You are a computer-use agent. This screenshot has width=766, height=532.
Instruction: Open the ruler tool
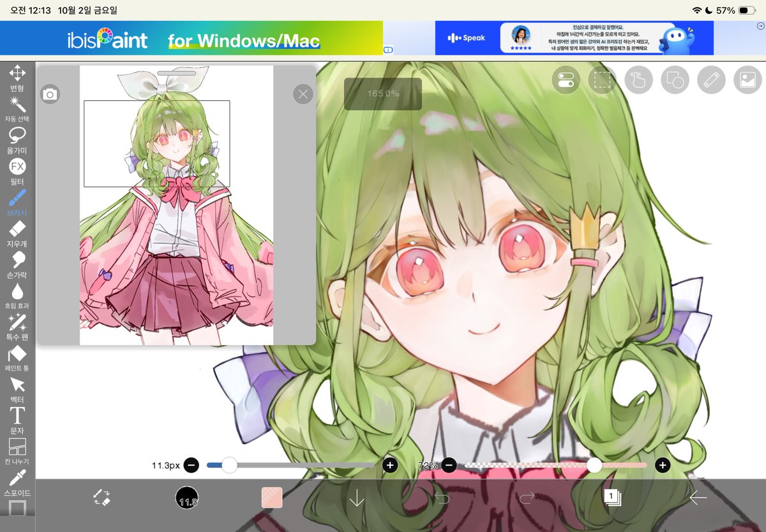(712, 80)
